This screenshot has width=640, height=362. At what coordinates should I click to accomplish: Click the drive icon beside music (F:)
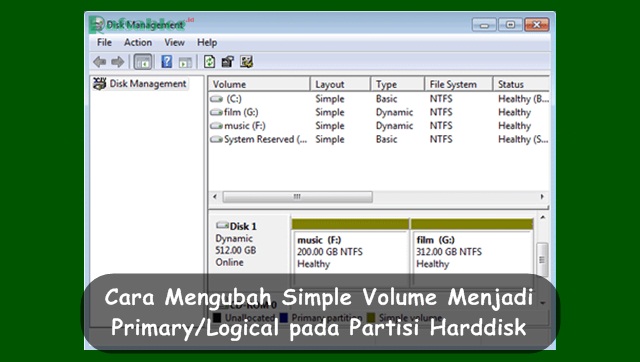(x=216, y=126)
